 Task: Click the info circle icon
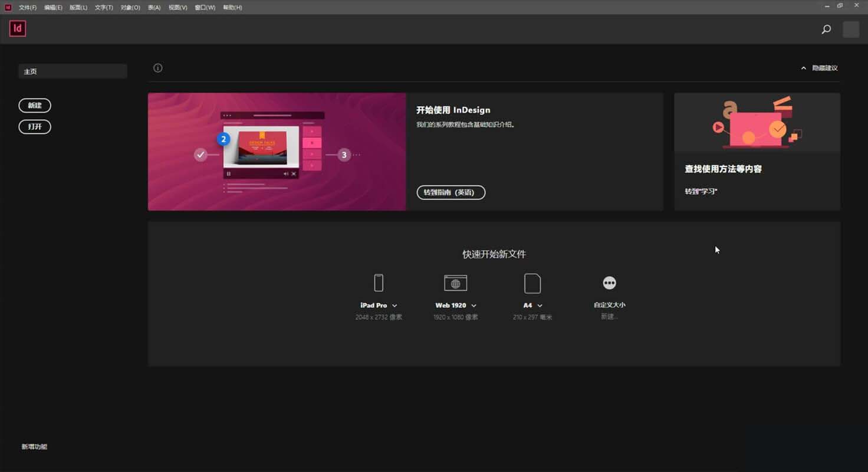157,68
